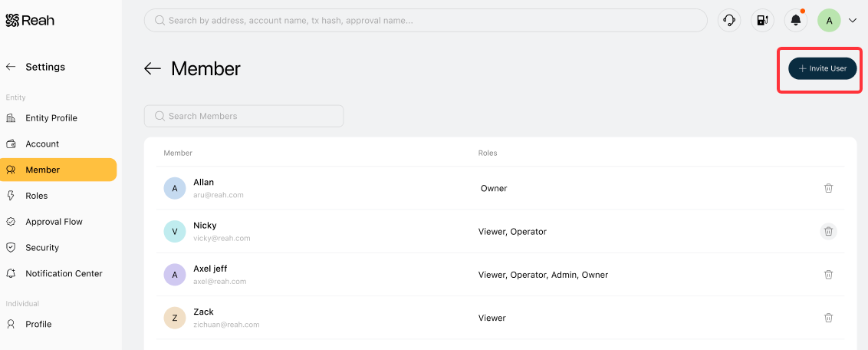868x350 pixels.
Task: Remove Nicky using the trash icon
Action: point(828,232)
